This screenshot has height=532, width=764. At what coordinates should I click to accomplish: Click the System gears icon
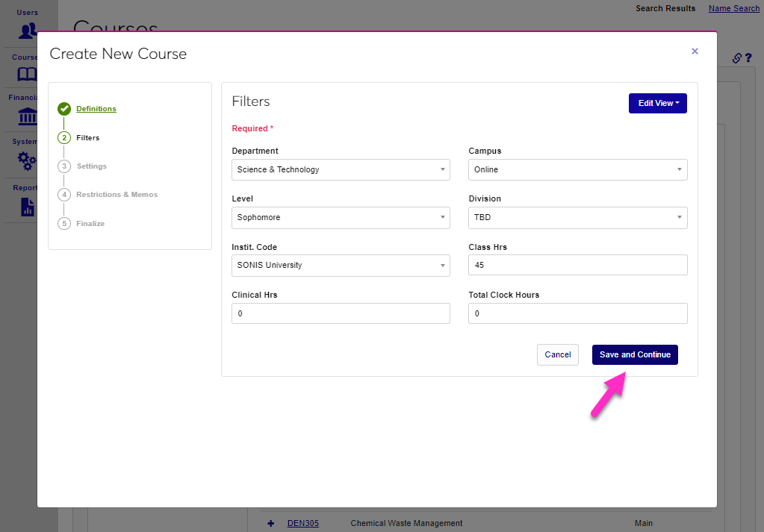tap(28, 160)
